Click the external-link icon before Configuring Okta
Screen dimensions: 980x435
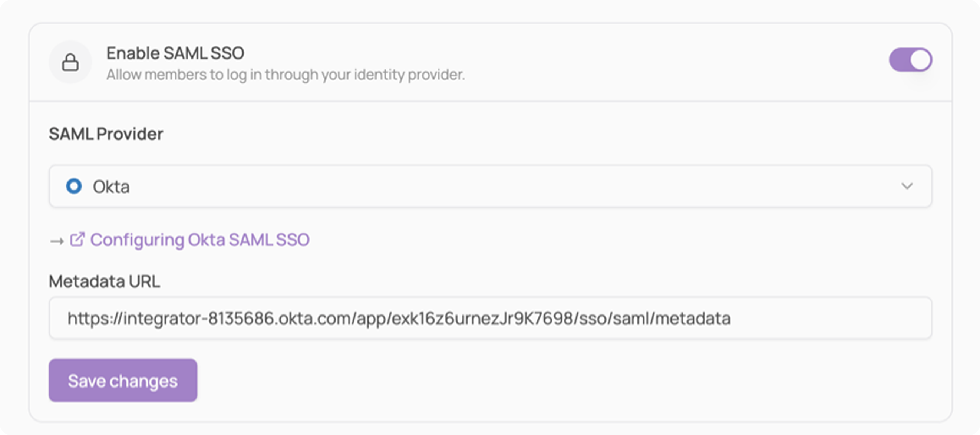(77, 240)
